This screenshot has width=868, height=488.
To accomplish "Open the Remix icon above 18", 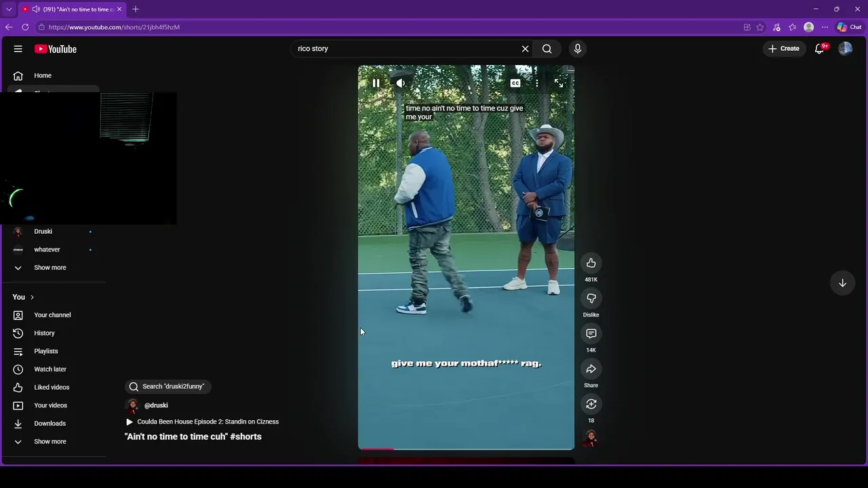I will click(591, 404).
